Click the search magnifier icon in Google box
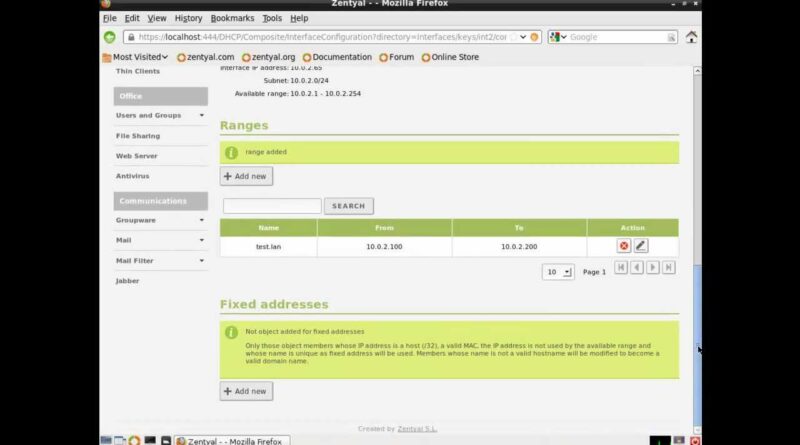The image size is (800, 445). click(x=671, y=37)
